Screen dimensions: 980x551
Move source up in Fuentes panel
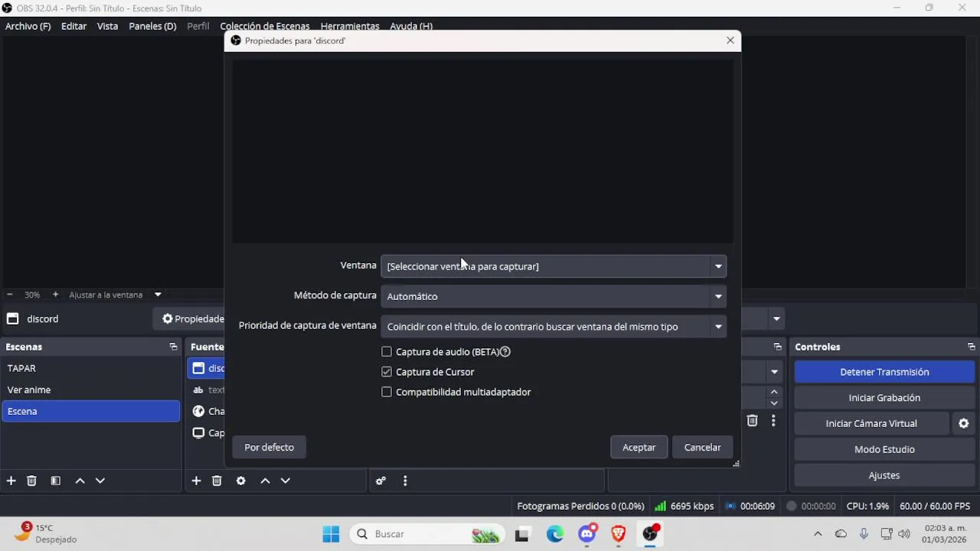(x=265, y=481)
